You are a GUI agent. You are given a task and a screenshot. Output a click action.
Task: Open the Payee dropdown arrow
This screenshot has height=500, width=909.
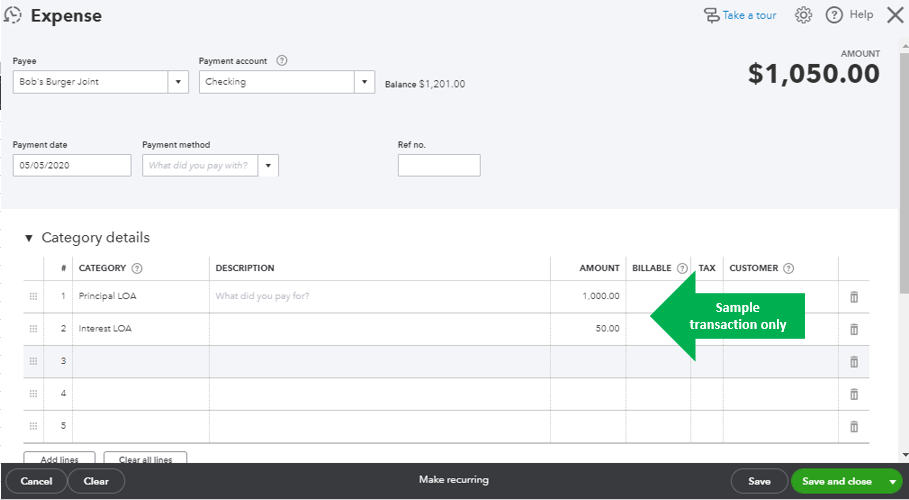pyautogui.click(x=178, y=82)
